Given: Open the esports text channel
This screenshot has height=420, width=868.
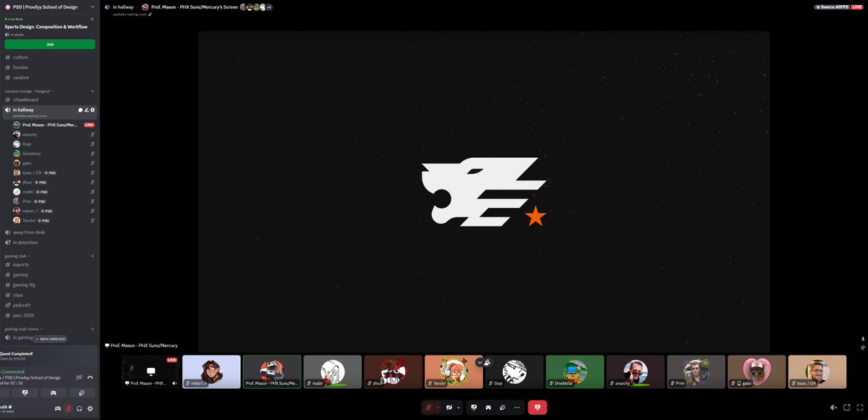Looking at the screenshot, I should click(x=50, y=264).
